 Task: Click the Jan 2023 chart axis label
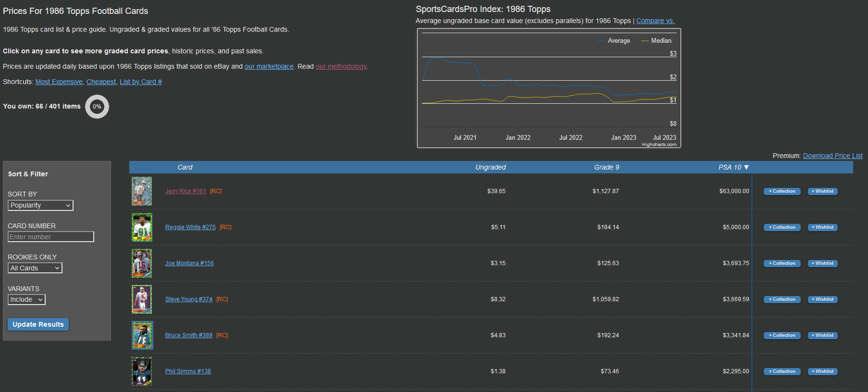pyautogui.click(x=623, y=137)
